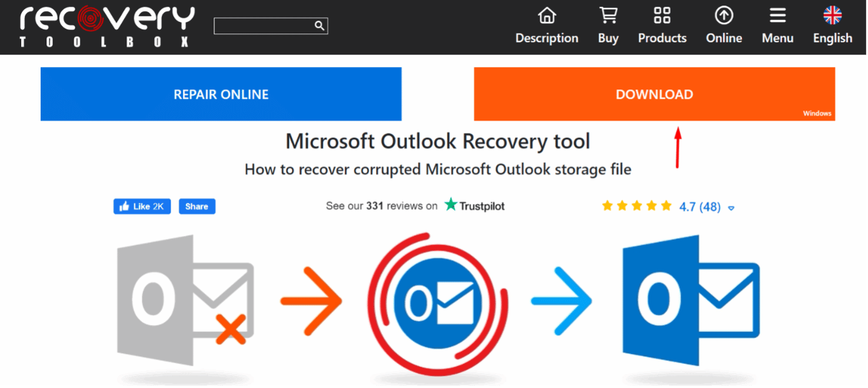Image resolution: width=868 pixels, height=388 pixels.
Task: Click the English language label
Action: [832, 38]
